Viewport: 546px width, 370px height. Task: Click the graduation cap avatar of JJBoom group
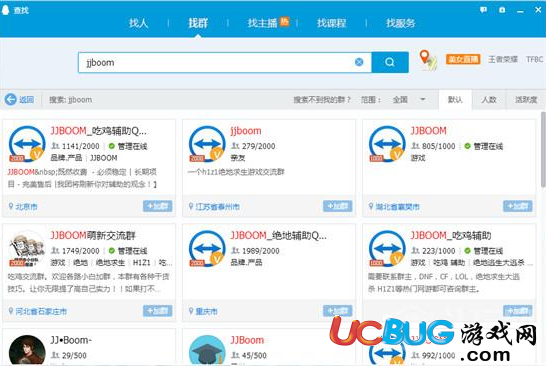[207, 351]
